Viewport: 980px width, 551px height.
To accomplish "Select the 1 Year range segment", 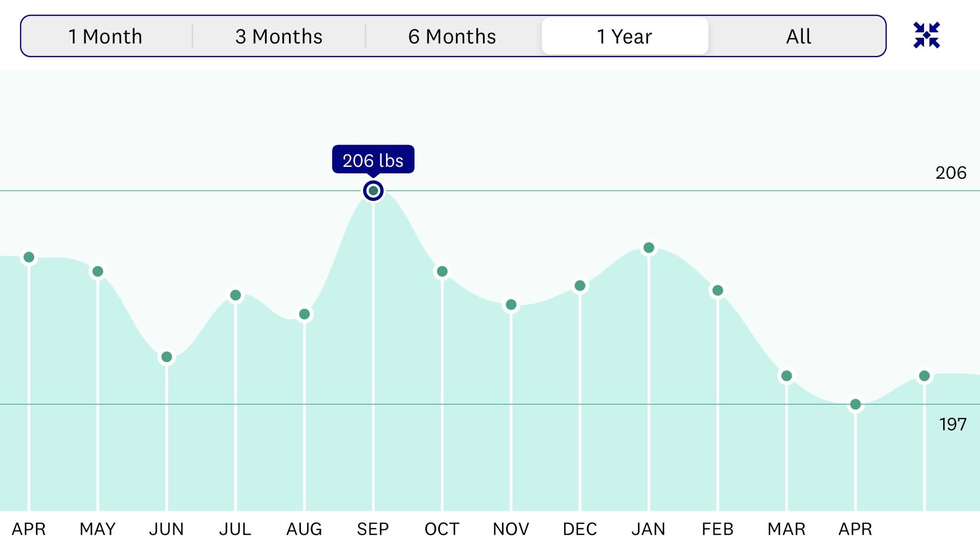I will click(x=624, y=36).
